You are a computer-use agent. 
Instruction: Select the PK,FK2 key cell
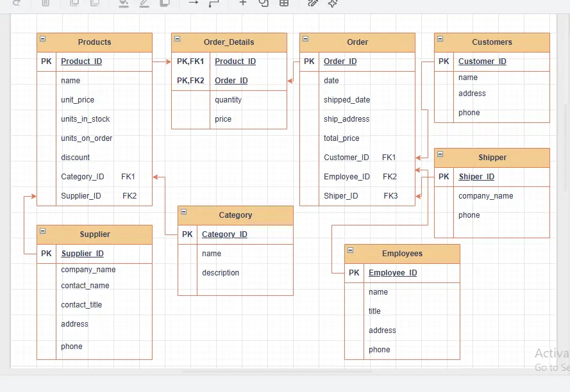pyautogui.click(x=190, y=81)
